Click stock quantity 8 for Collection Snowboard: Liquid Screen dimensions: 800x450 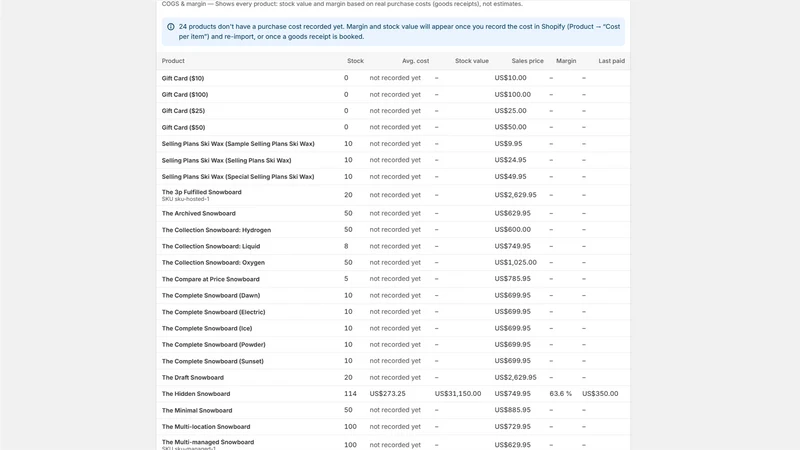click(x=346, y=246)
